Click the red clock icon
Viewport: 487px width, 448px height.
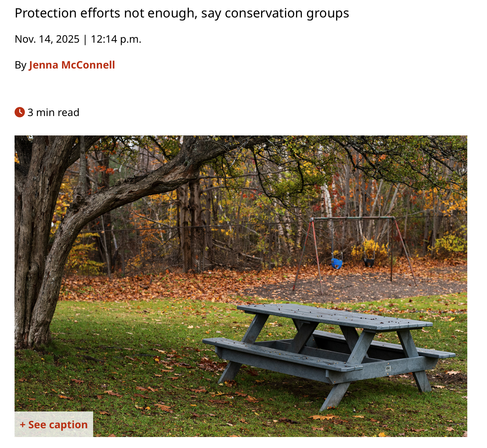pyautogui.click(x=20, y=112)
